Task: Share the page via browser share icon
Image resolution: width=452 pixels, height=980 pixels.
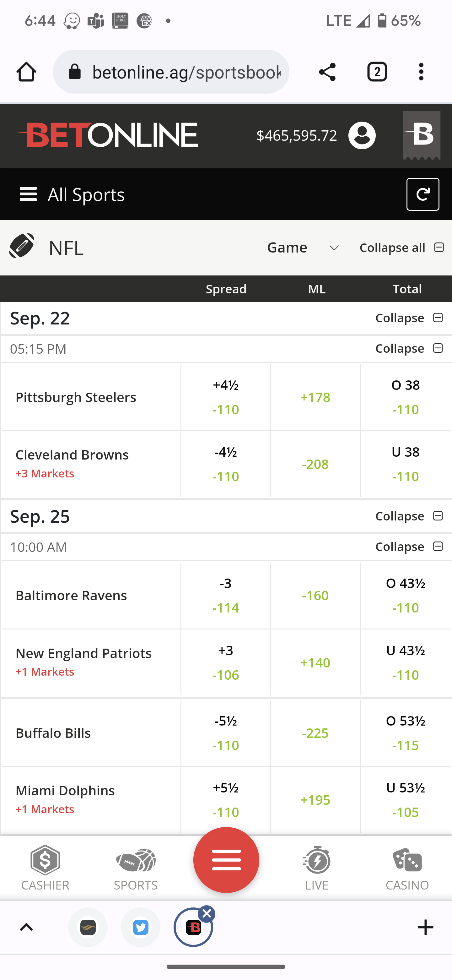Action: tap(327, 72)
